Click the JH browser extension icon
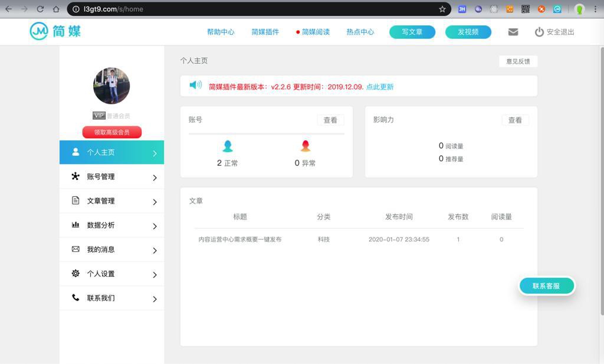The image size is (604, 364). [x=462, y=9]
